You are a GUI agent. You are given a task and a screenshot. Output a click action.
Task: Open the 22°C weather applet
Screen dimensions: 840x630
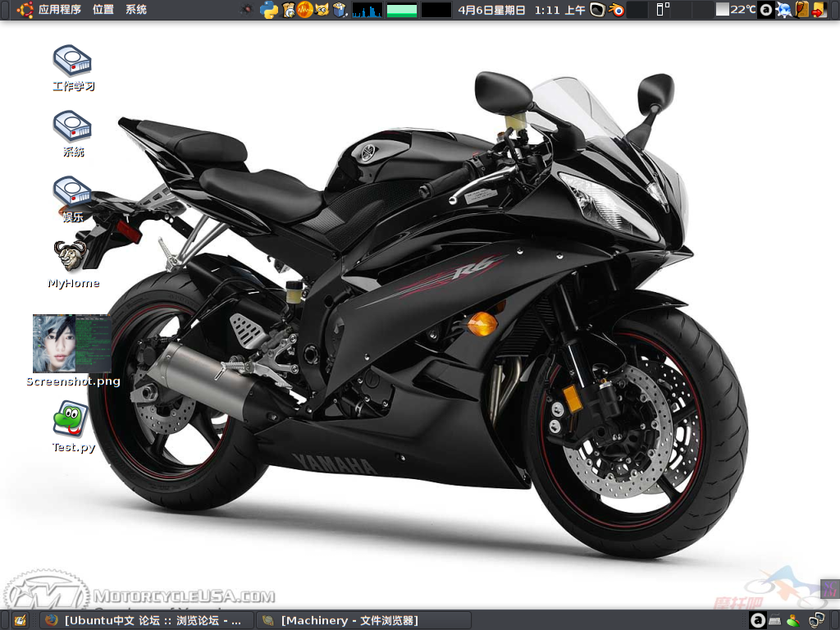click(736, 10)
